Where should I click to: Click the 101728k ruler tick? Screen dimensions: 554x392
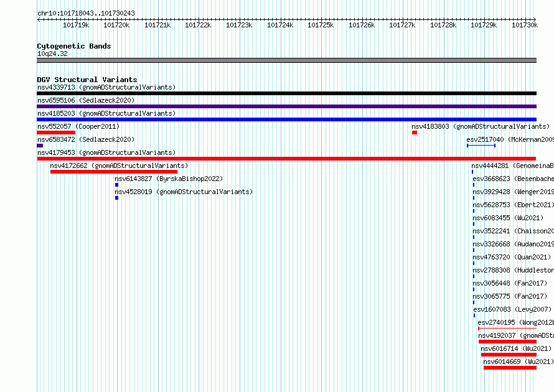(443, 25)
